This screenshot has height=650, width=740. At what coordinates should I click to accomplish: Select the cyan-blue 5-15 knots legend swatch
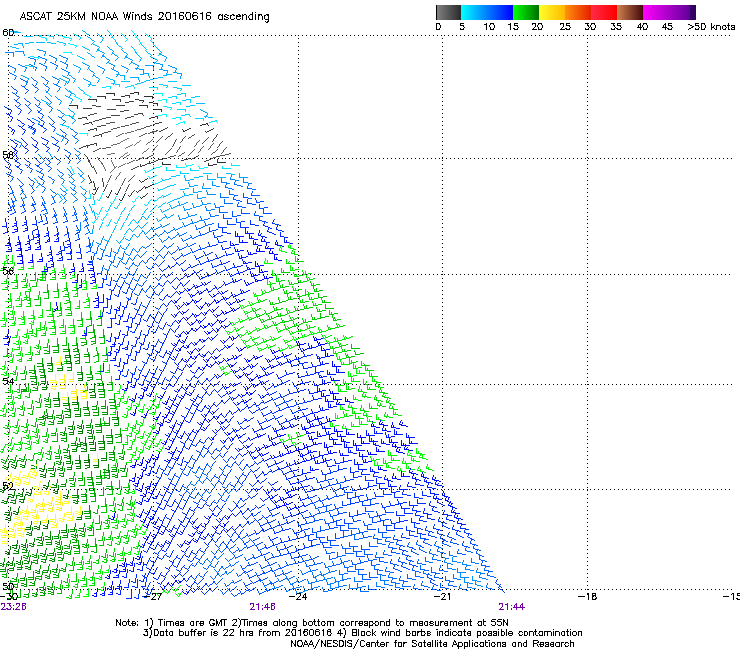click(487, 12)
